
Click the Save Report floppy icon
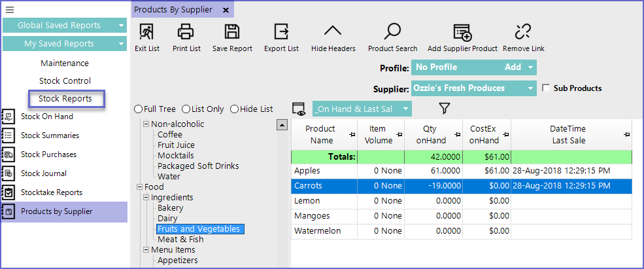pyautogui.click(x=232, y=32)
